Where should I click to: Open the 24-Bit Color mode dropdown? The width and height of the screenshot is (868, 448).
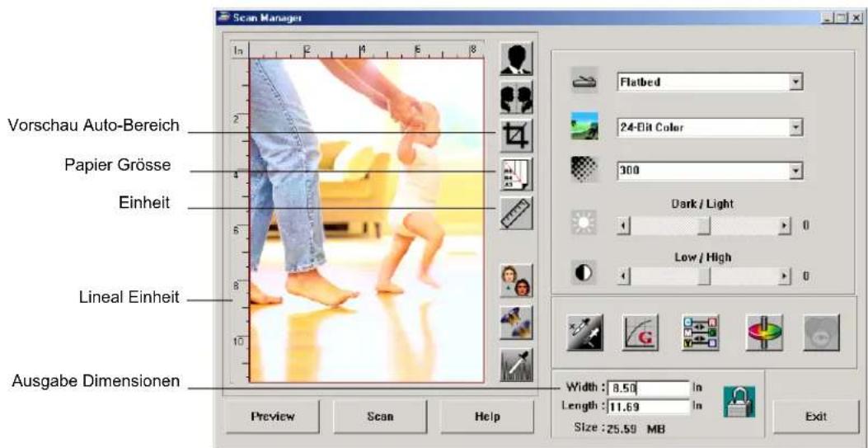709,127
